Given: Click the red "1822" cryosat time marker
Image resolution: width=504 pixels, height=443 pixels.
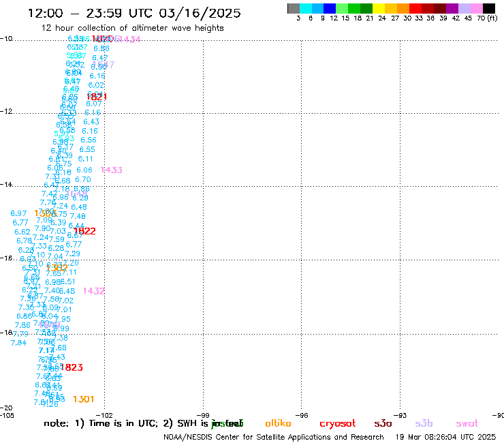Looking at the screenshot, I should point(84,231).
